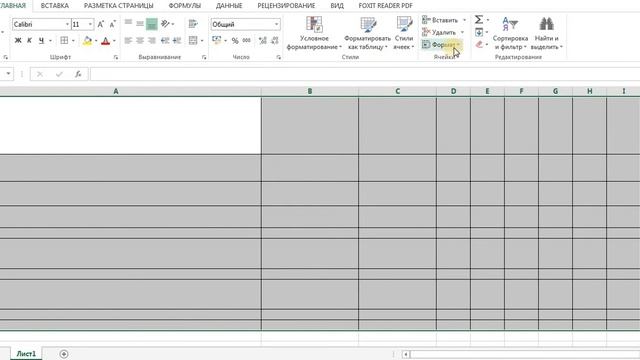Open Условное форматирование
This screenshot has height=360, width=640.
click(x=314, y=33)
